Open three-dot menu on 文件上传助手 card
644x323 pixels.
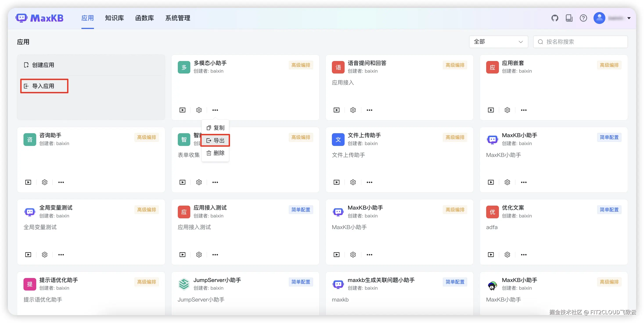click(369, 182)
